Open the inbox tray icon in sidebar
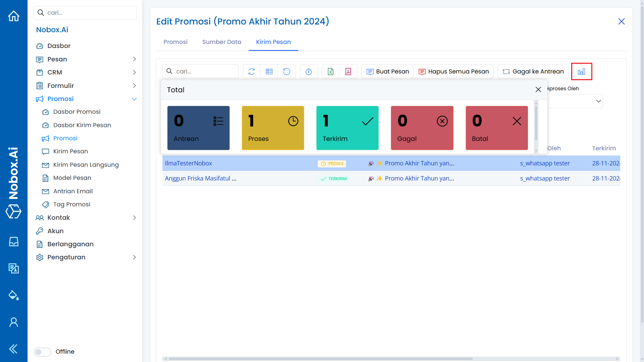Viewport: 644px width, 362px height. click(x=14, y=242)
